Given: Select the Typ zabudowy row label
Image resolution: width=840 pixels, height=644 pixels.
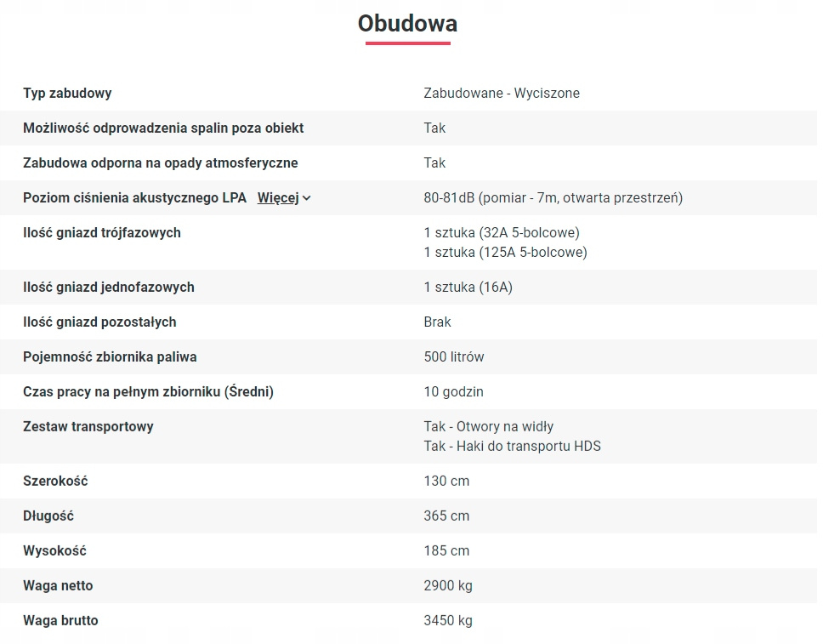Looking at the screenshot, I should [x=67, y=93].
